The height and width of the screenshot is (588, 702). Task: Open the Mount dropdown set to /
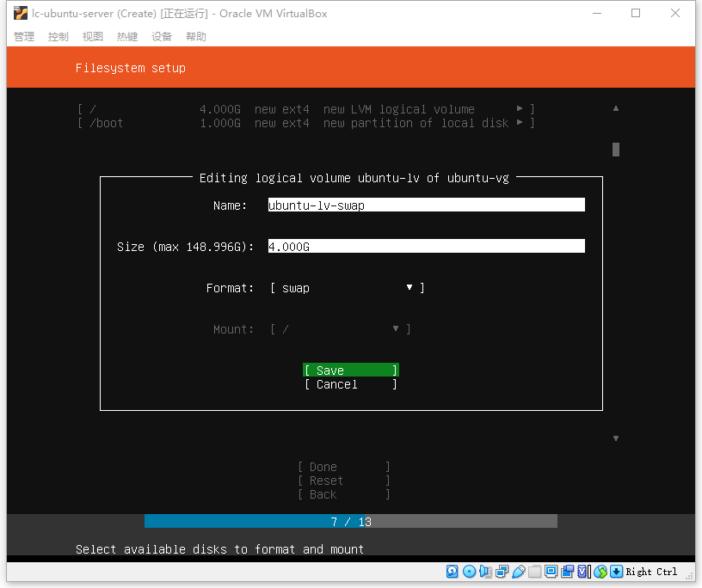pyautogui.click(x=341, y=329)
